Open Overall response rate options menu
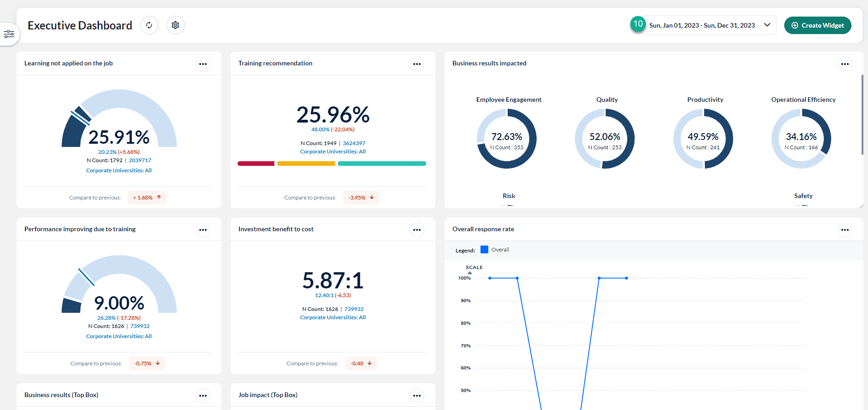The width and height of the screenshot is (868, 410). coord(845,230)
